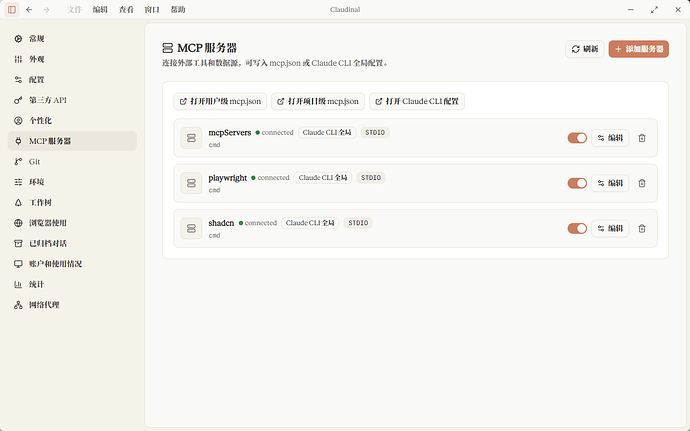
Task: Click Claude CLI 全局 tag on playwright
Action: tap(323, 178)
